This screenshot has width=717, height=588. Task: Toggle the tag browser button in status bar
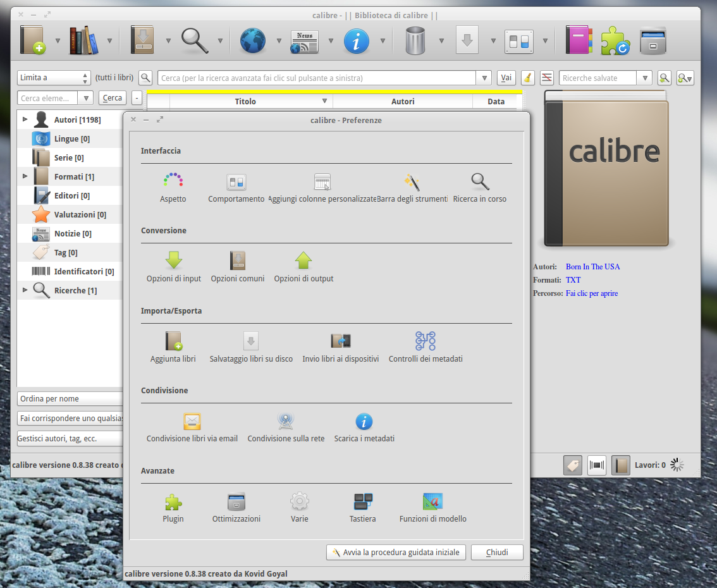point(572,465)
